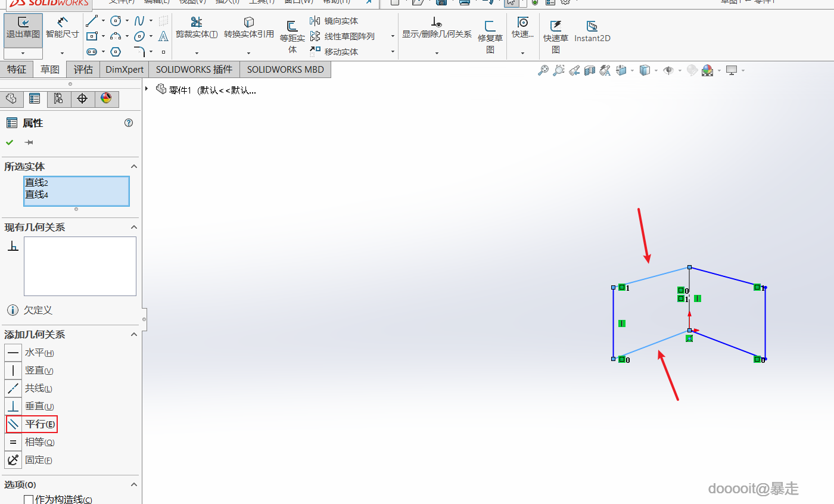Check the 作为构造线 checkbox
834x504 pixels.
(x=28, y=499)
